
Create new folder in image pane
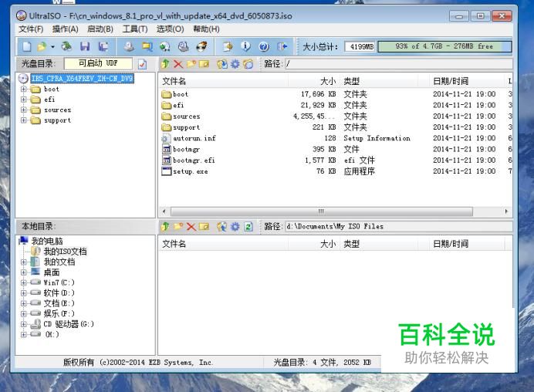(191, 64)
